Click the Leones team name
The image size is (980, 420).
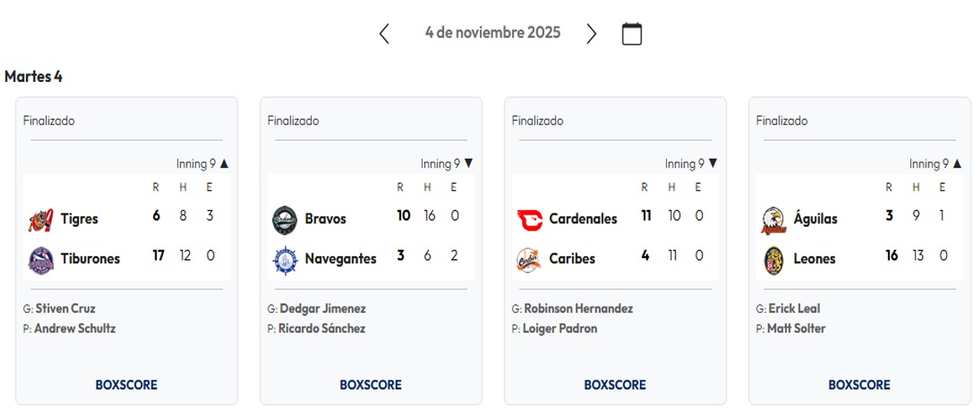tap(814, 259)
